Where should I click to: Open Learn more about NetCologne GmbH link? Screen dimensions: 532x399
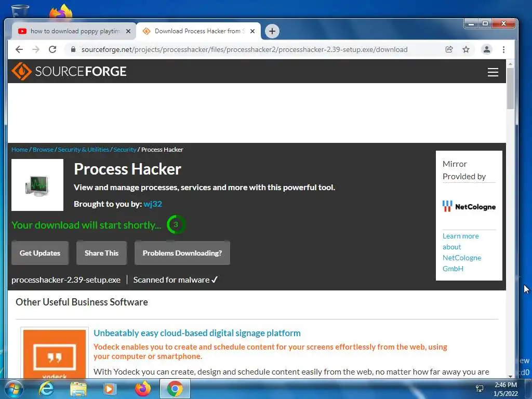tap(462, 252)
